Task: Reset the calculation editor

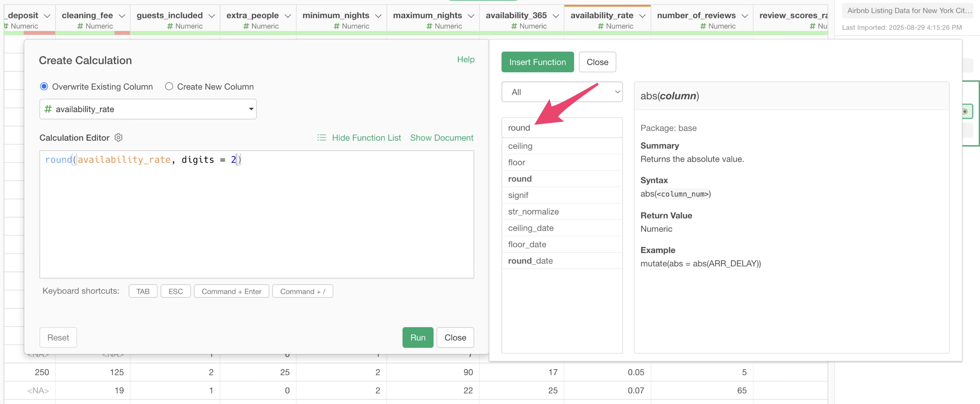Action: click(x=58, y=337)
